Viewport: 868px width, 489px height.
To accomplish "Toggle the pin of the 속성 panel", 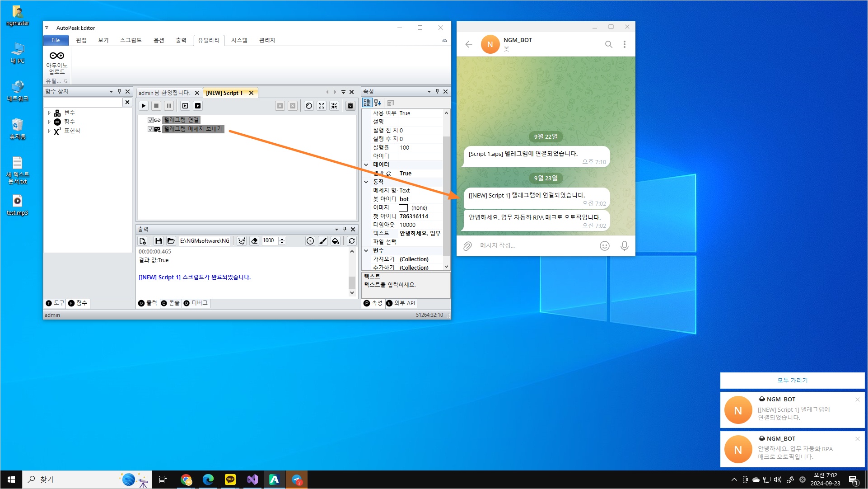I will pos(437,91).
